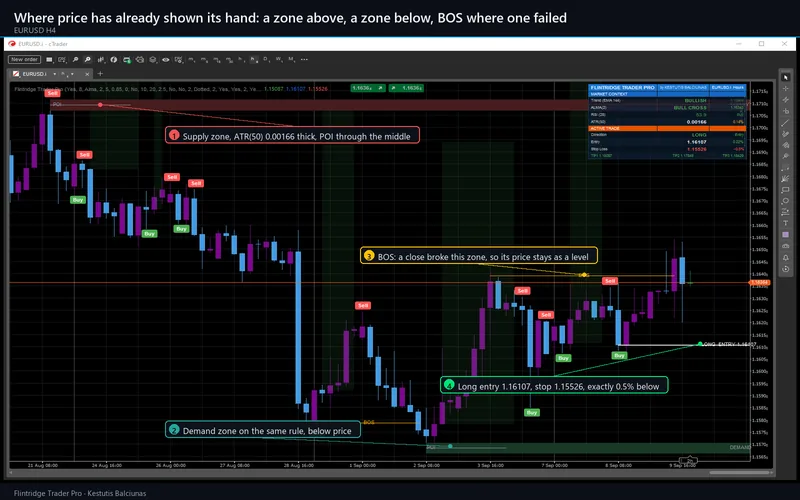Click the replay clock icon
The height and width of the screenshot is (500, 800).
pyautogui.click(x=785, y=269)
